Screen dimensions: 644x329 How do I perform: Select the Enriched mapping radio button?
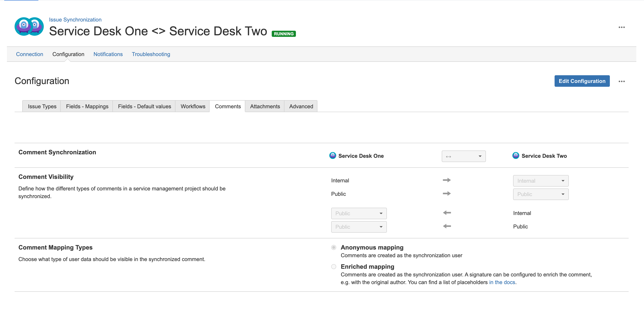coord(334,267)
